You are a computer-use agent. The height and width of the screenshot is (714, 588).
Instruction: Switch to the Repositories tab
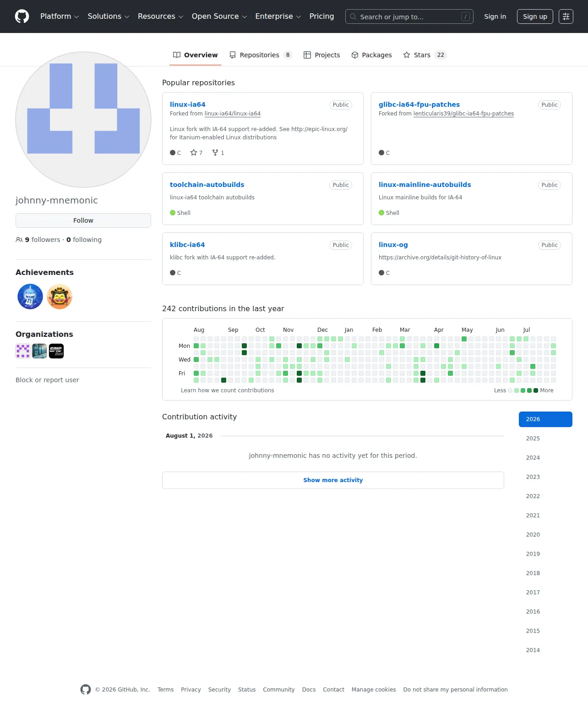261,55
